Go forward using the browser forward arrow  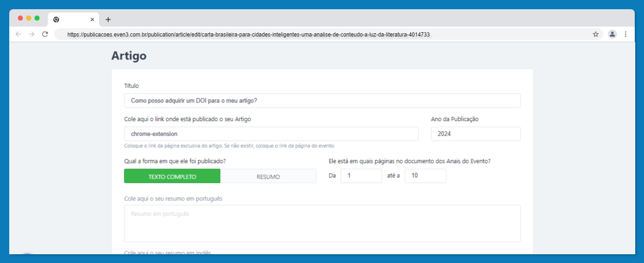point(31,34)
